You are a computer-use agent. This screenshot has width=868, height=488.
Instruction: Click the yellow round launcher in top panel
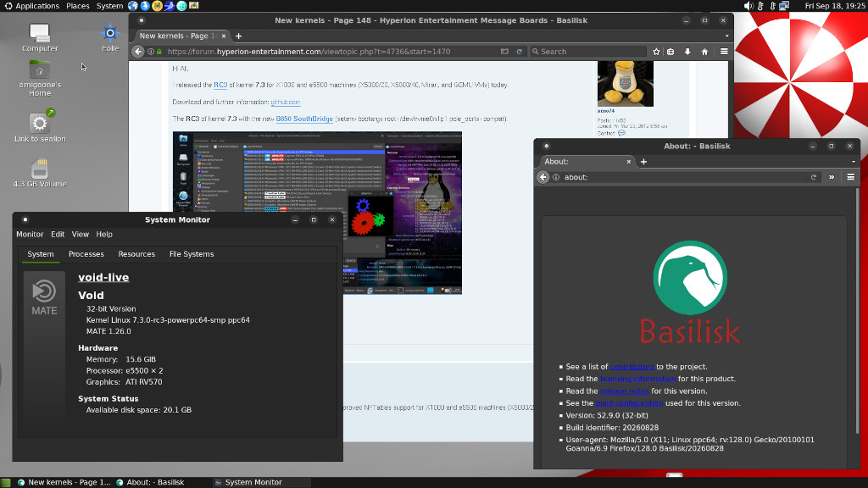157,6
